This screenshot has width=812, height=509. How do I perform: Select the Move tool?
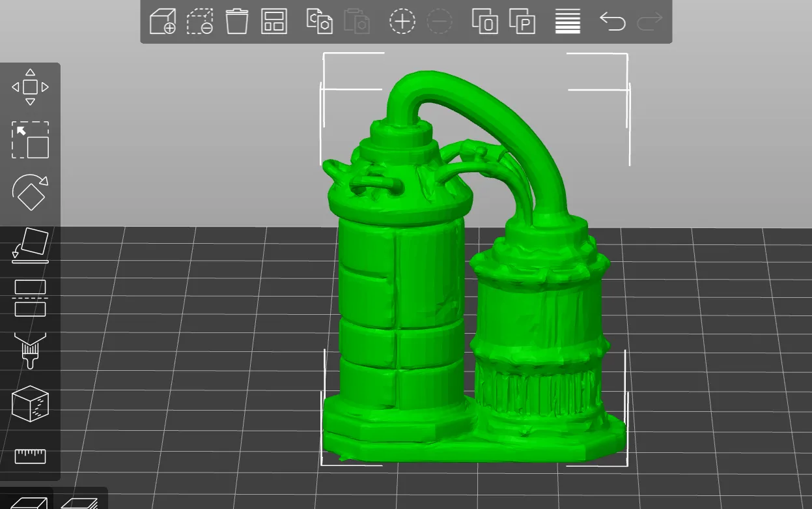click(29, 85)
